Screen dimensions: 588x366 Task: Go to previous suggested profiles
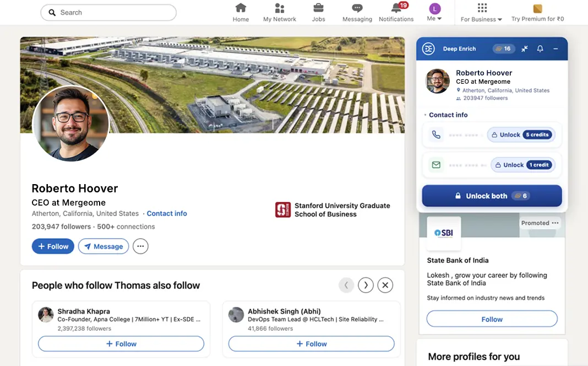(346, 286)
